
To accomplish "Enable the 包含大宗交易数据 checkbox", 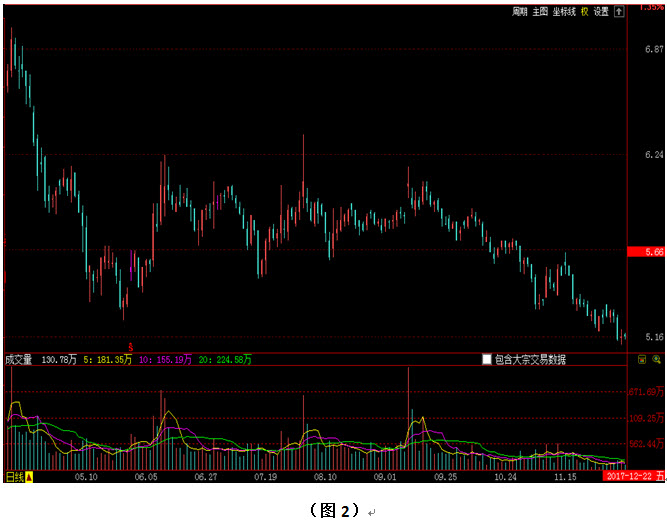I will coord(487,359).
